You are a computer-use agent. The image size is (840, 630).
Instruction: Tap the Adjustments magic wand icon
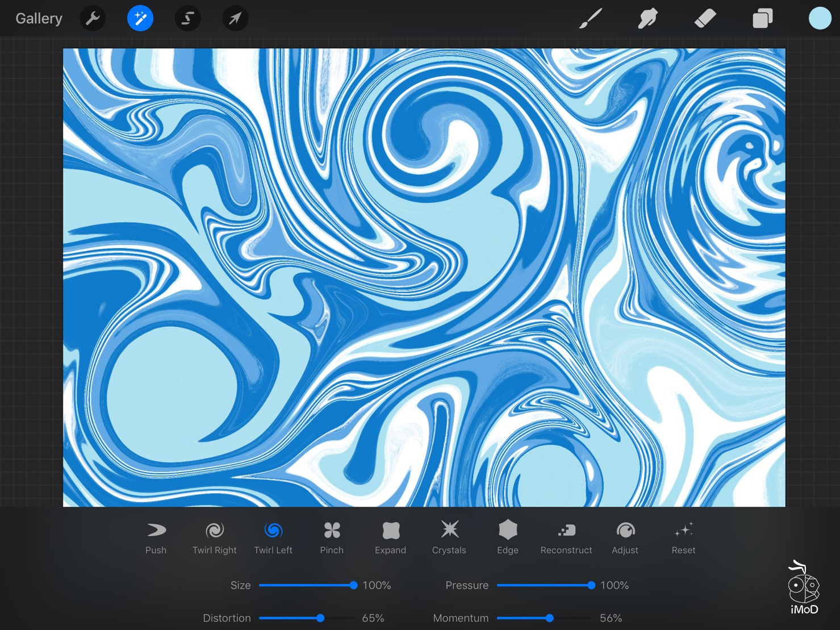[x=140, y=19]
